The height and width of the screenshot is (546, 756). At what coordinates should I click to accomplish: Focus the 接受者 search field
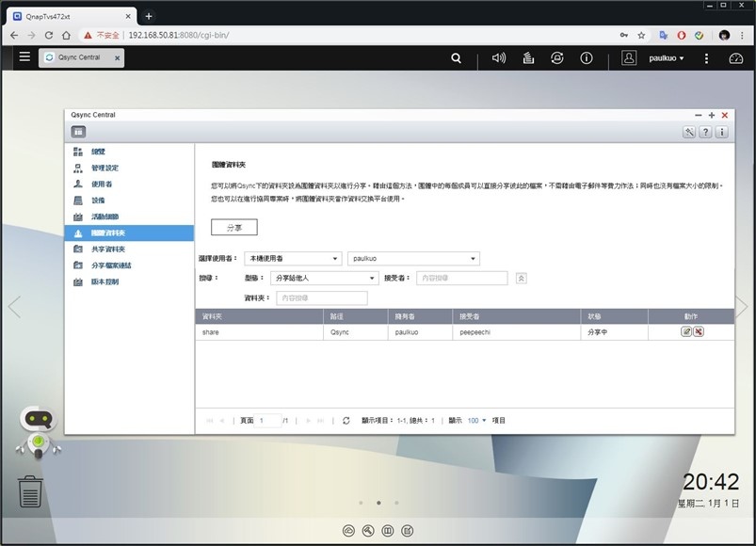(462, 278)
